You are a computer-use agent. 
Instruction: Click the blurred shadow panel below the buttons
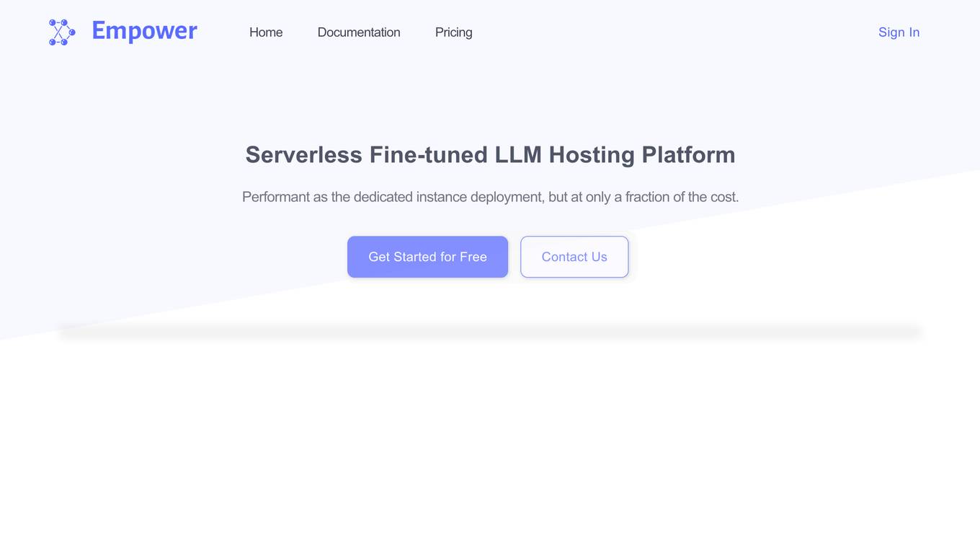(490, 332)
